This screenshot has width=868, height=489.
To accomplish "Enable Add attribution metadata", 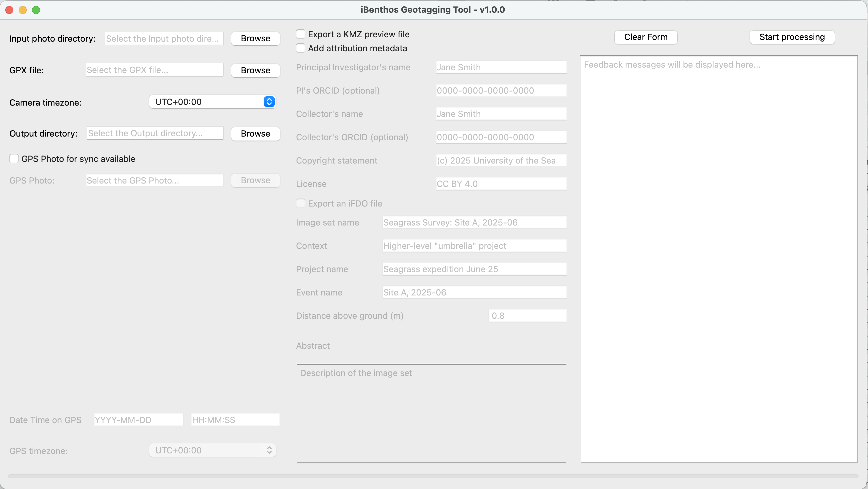I will click(301, 48).
